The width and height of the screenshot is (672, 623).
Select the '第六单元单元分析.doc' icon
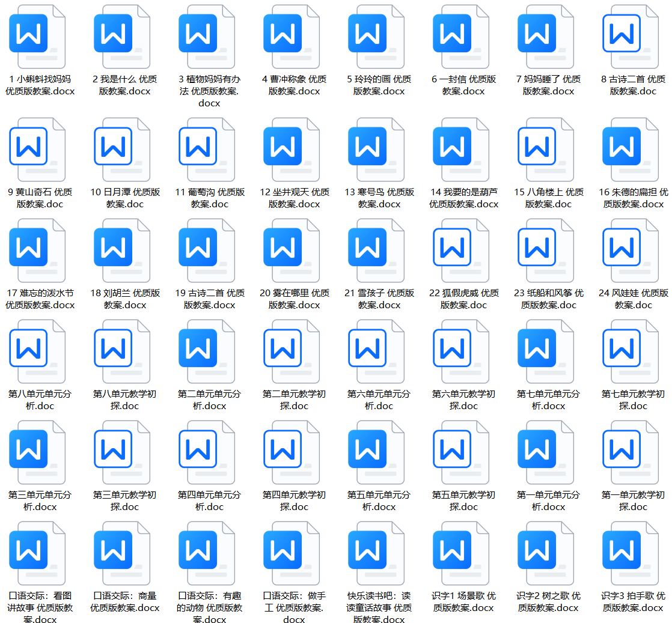pyautogui.click(x=377, y=352)
